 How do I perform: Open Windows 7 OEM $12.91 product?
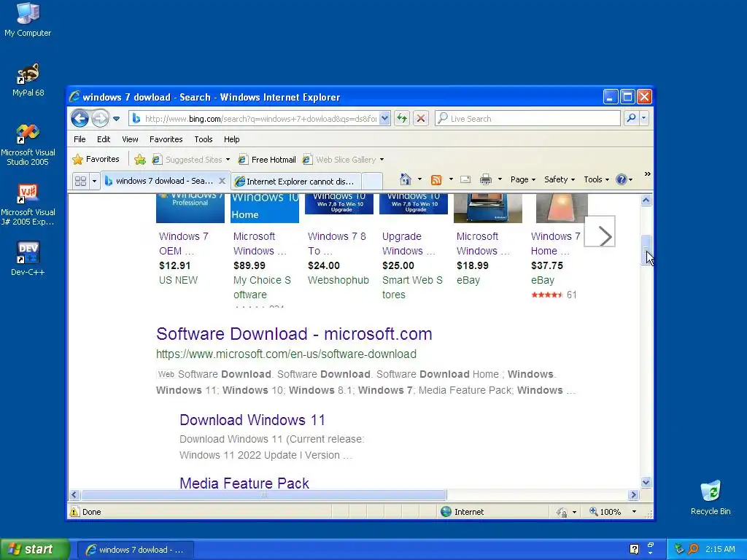tap(183, 244)
